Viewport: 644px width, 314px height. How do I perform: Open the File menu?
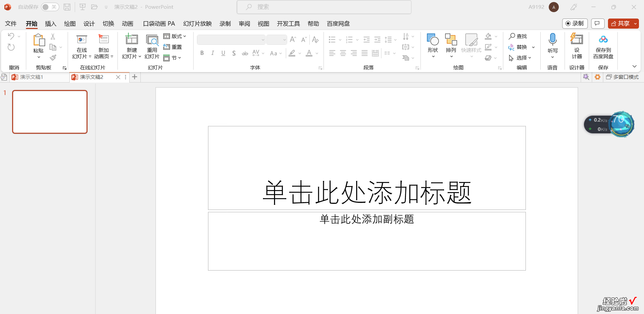point(11,24)
